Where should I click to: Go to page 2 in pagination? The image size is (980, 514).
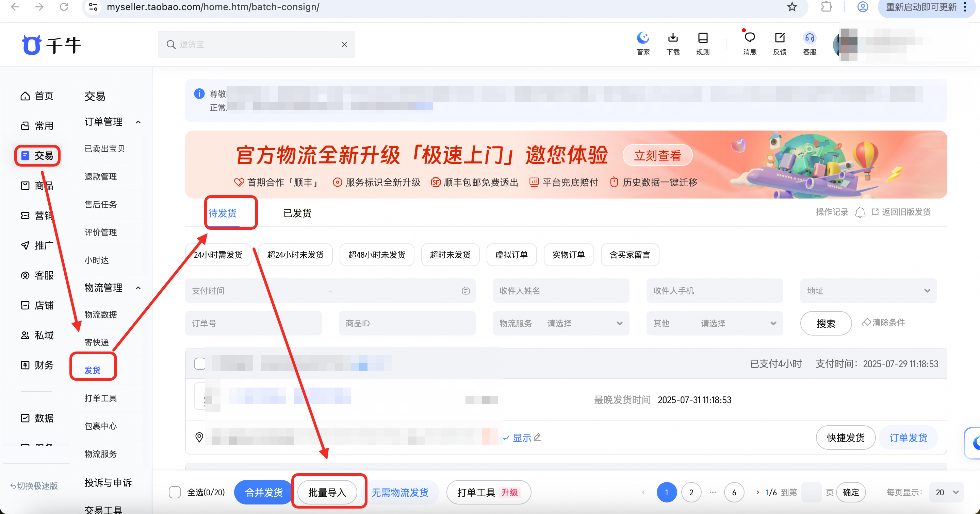point(691,492)
